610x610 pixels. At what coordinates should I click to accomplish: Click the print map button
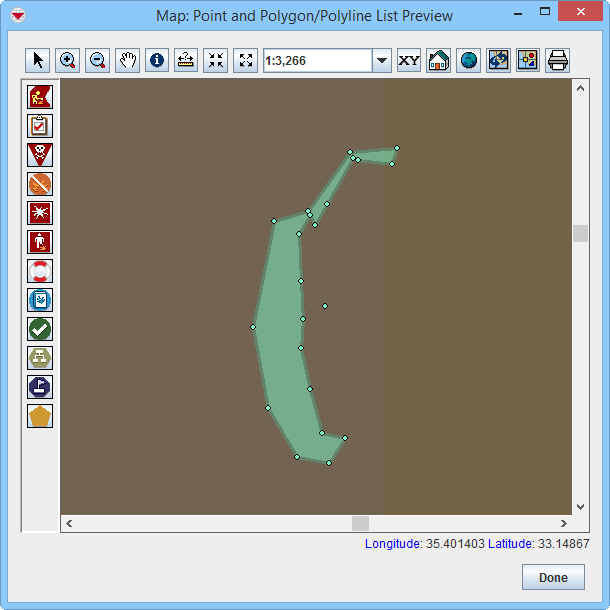tap(557, 60)
